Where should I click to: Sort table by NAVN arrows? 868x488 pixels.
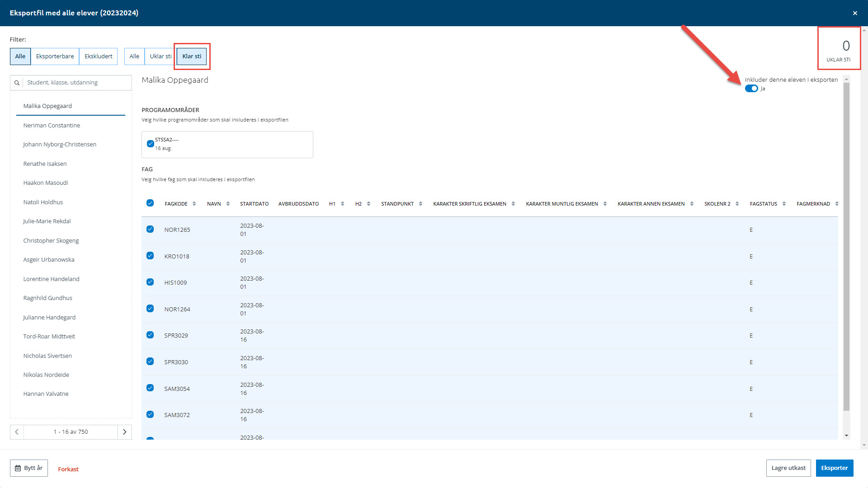(x=228, y=204)
